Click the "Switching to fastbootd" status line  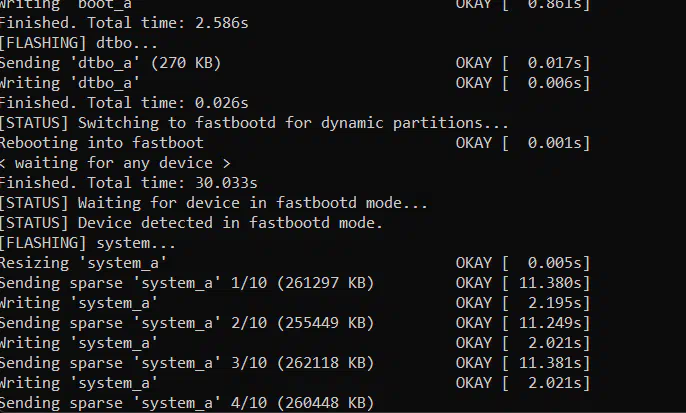[254, 123]
